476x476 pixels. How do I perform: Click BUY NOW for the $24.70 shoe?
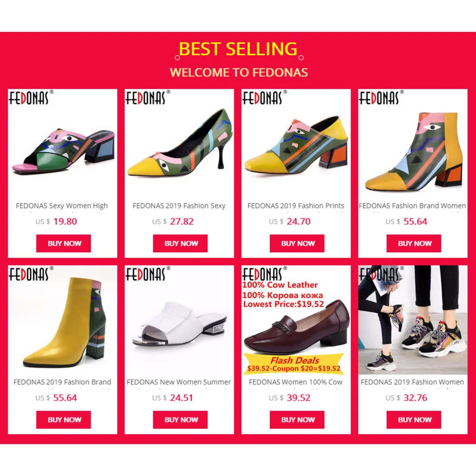(x=297, y=243)
